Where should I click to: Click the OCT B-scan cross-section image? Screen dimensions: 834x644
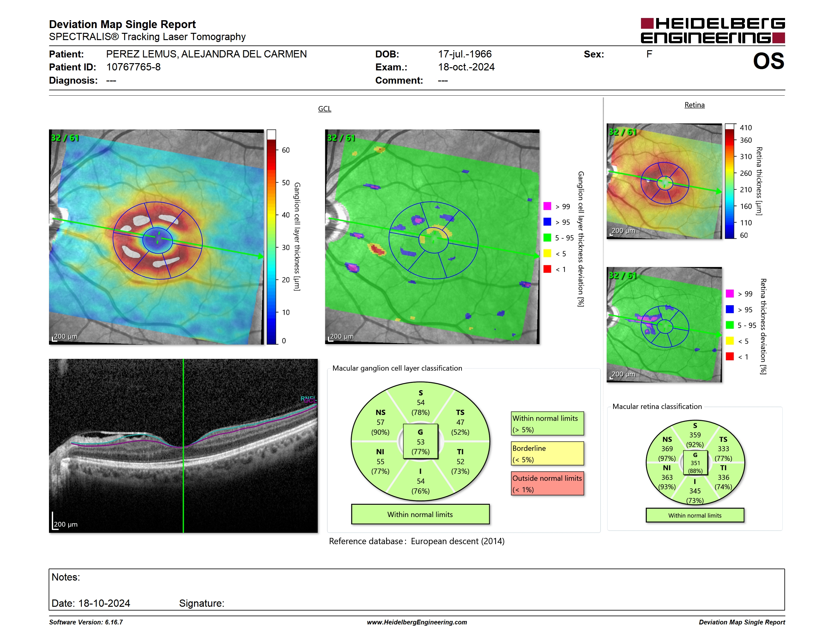click(x=183, y=446)
